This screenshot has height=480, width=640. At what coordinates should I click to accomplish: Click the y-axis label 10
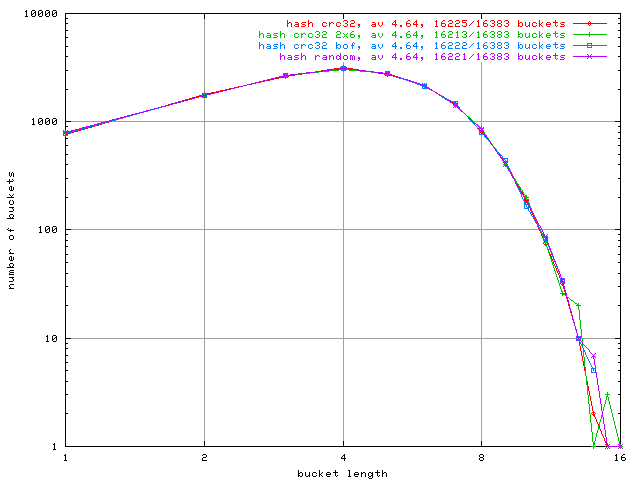pyautogui.click(x=51, y=338)
